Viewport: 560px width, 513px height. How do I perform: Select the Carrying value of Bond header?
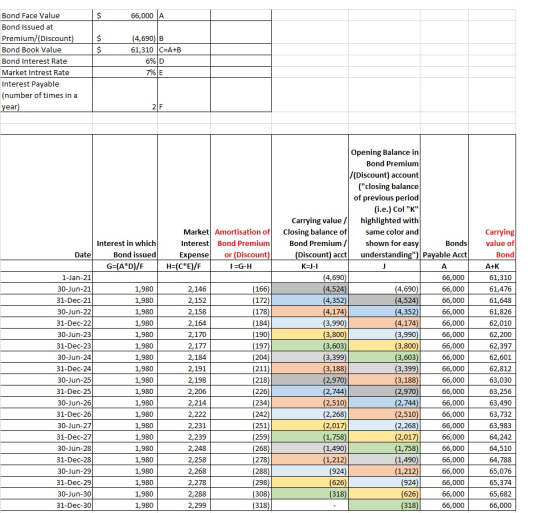click(x=492, y=197)
